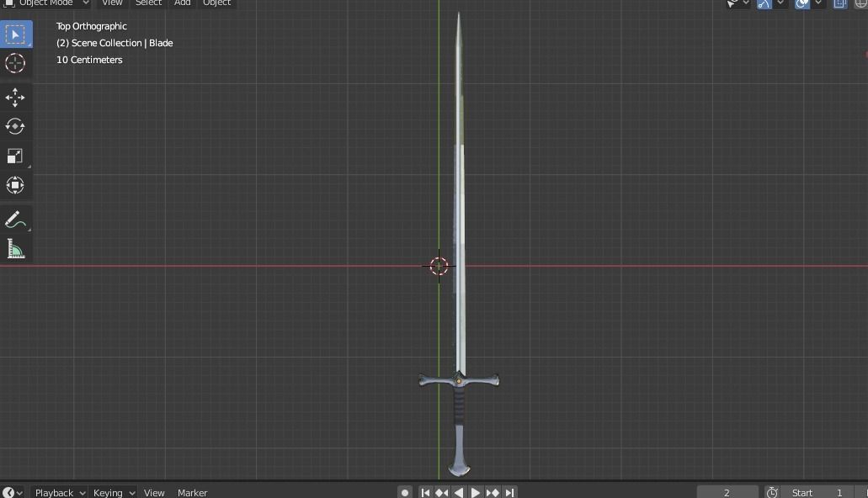Screen dimensions: 868x498
Task: Play animation in reverse
Action: point(458,492)
